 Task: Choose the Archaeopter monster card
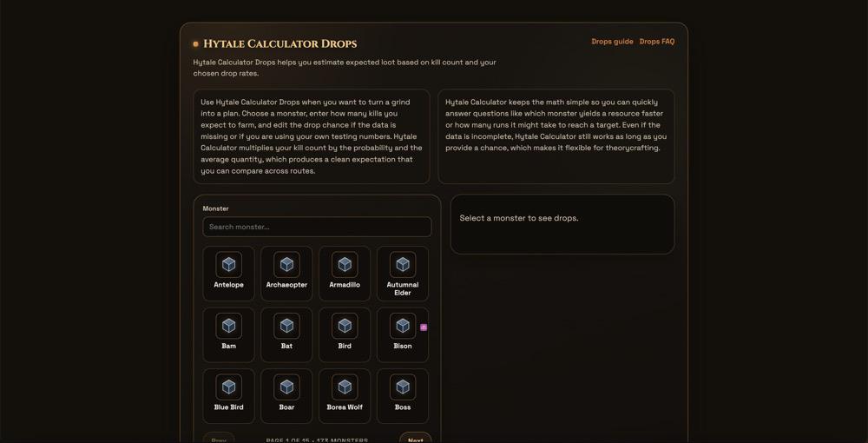coord(286,274)
